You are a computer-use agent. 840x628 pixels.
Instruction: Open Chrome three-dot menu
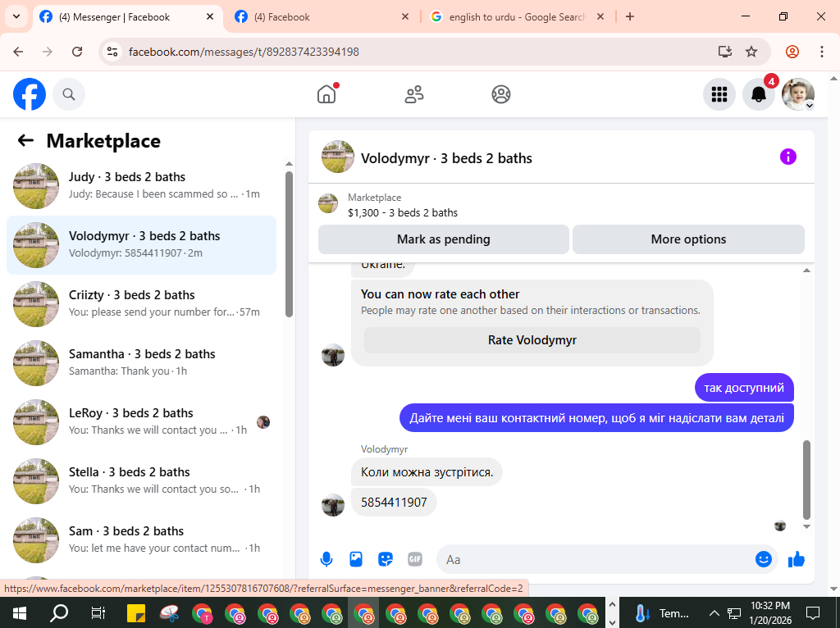coord(822,52)
